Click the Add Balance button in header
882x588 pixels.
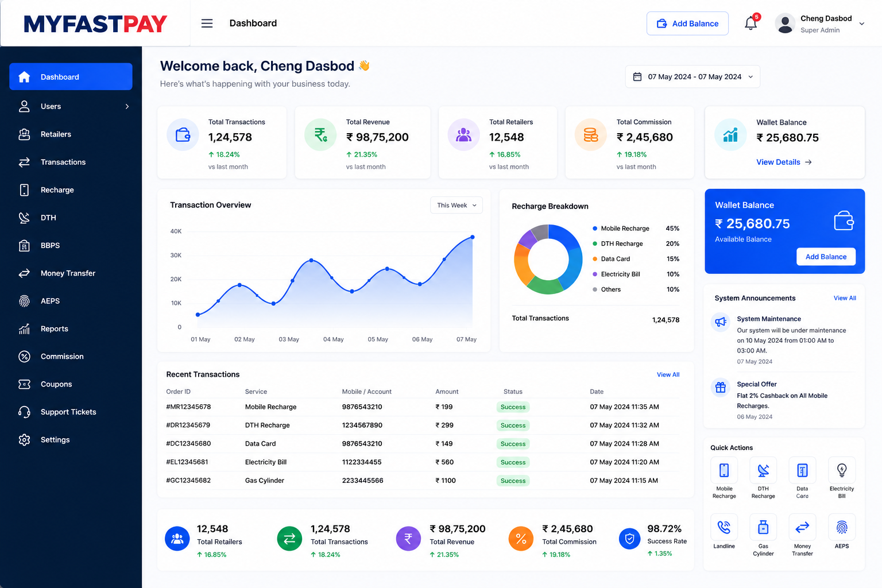tap(687, 24)
